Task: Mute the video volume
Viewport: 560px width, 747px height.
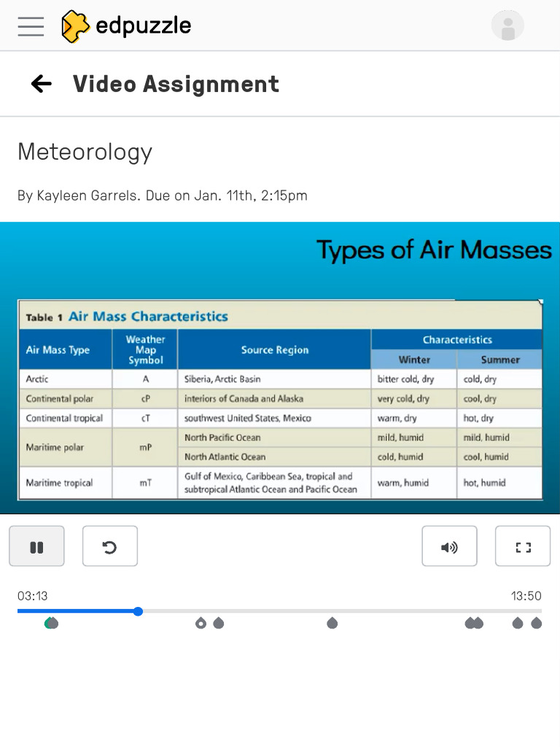Action: tap(449, 546)
